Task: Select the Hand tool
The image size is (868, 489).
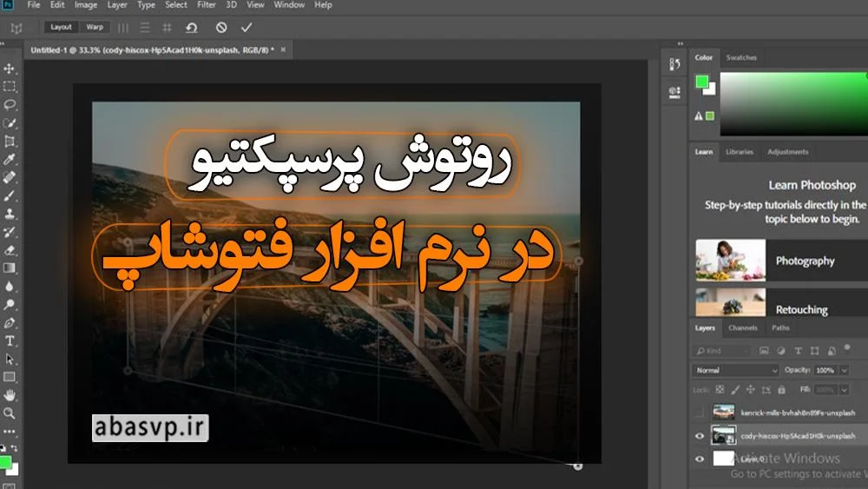Action: [10, 395]
